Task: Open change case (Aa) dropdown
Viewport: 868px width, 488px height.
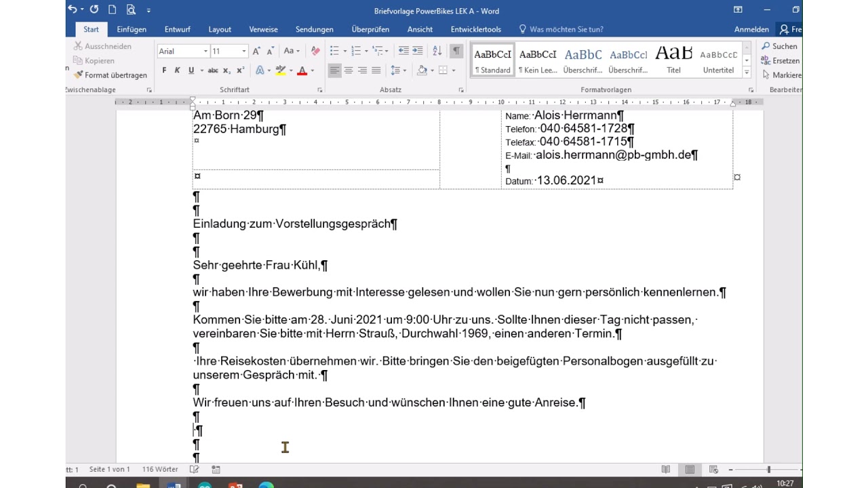Action: 292,51
